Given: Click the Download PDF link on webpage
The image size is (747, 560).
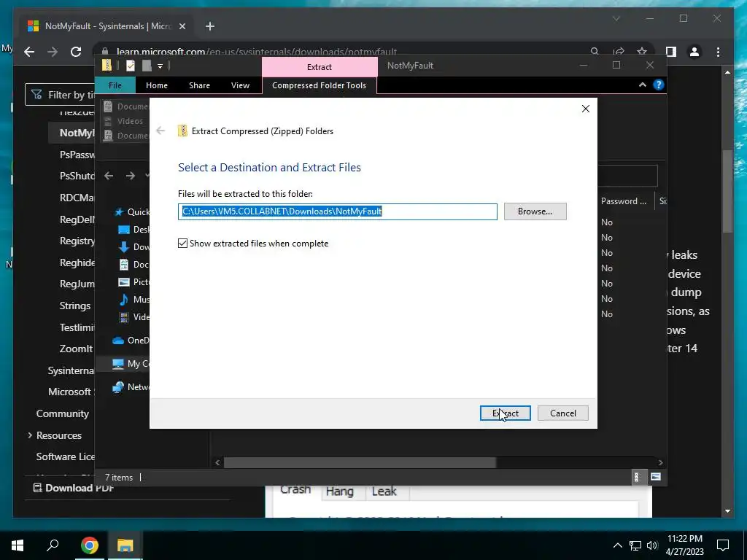Looking at the screenshot, I should [74, 488].
